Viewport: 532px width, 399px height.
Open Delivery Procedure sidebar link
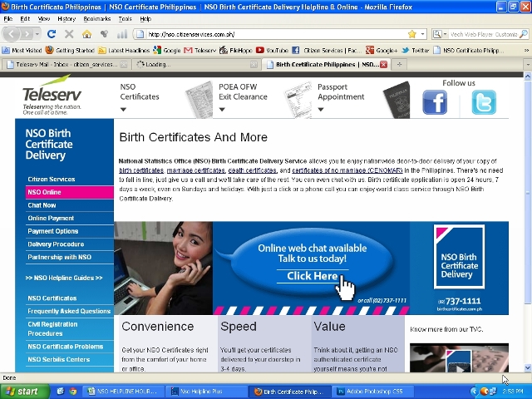tap(56, 244)
